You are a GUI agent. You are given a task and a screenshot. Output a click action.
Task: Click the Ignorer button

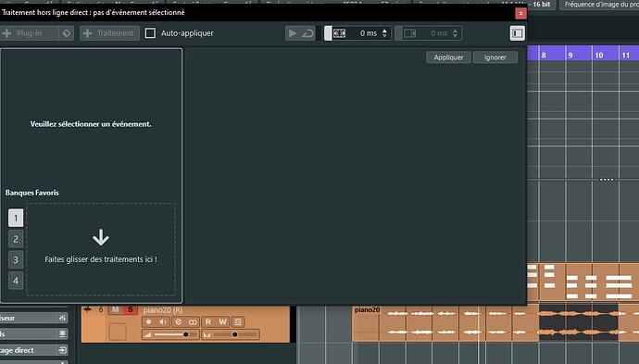click(x=495, y=57)
